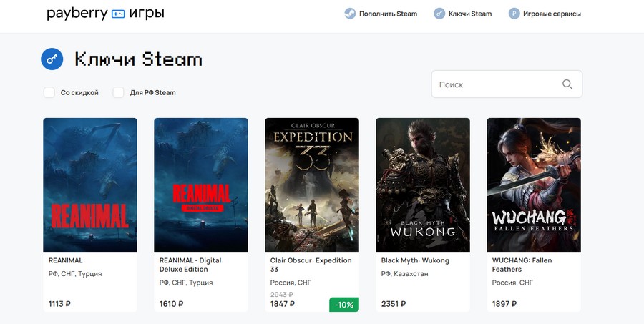This screenshot has width=644, height=324.
Task: Open Black Myth Wukong cover image
Action: coord(423,185)
